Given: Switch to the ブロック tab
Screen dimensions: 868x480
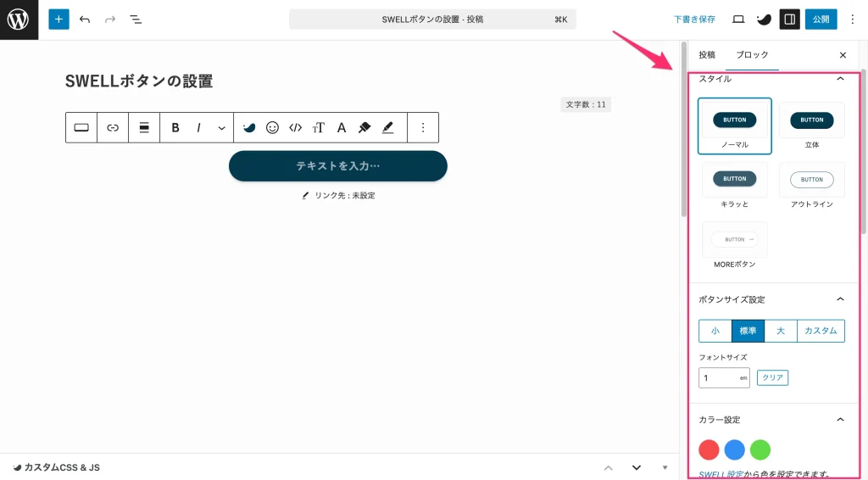Looking at the screenshot, I should click(752, 55).
